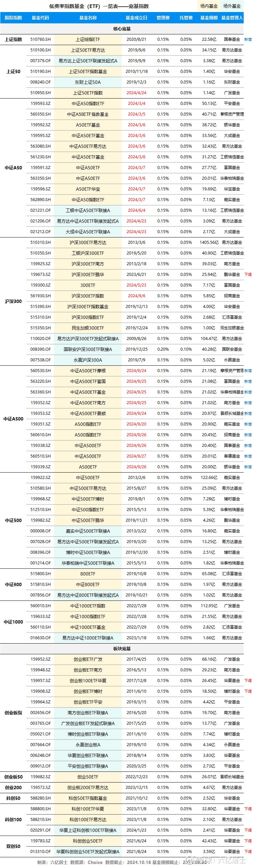The image size is (253, 868).
Task: Click fund code 588280.SH
Action: pos(40,798)
